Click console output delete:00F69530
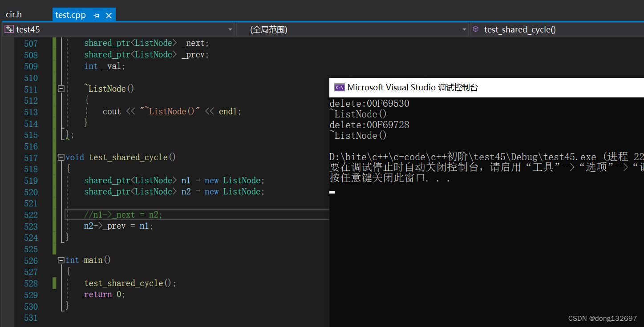644x327 pixels. point(369,104)
